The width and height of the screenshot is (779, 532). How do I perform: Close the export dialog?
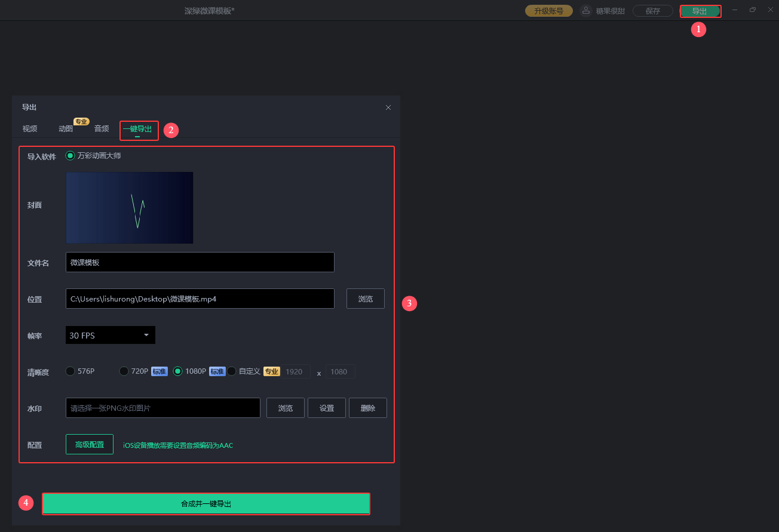click(388, 107)
